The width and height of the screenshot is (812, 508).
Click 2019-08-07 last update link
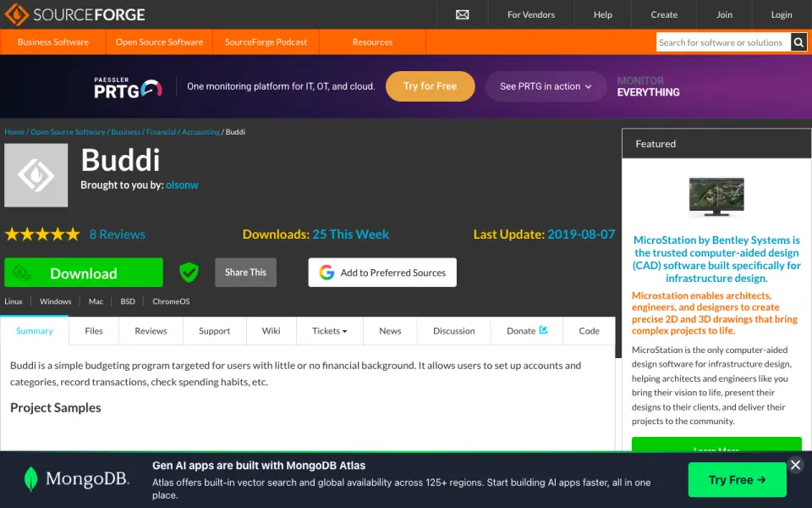click(581, 235)
